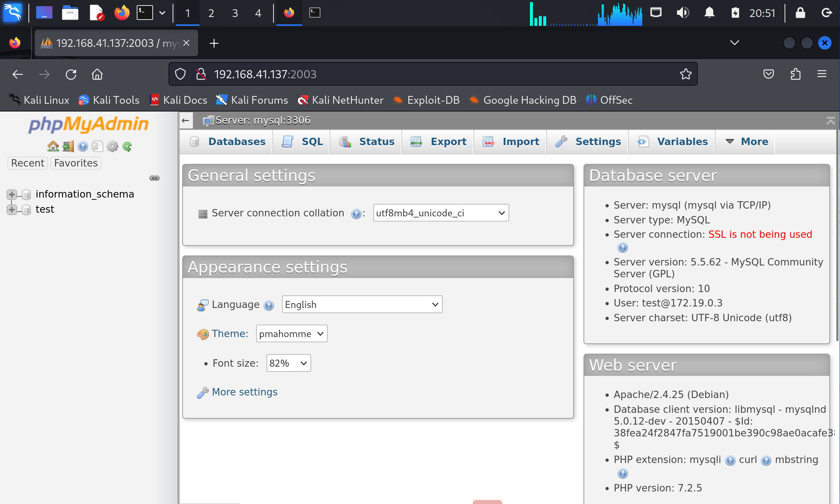840x504 pixels.
Task: Click the link-with-main-panel chain icon
Action: pos(154,178)
